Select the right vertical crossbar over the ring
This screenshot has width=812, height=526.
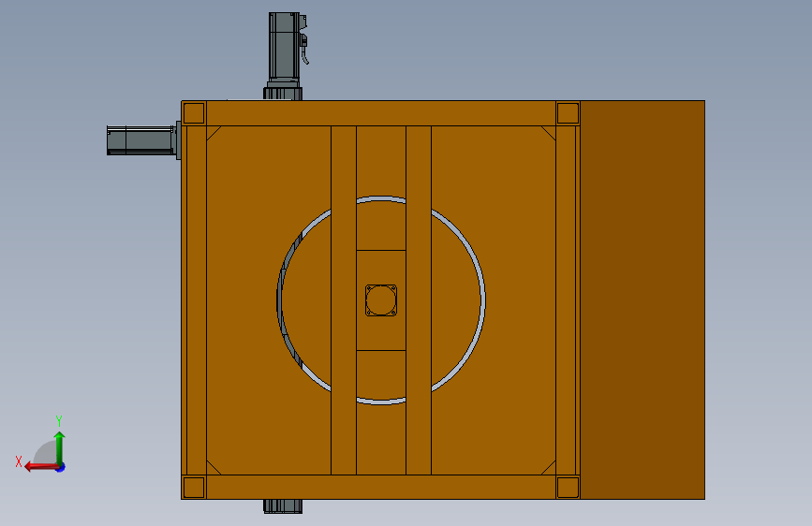[419, 300]
